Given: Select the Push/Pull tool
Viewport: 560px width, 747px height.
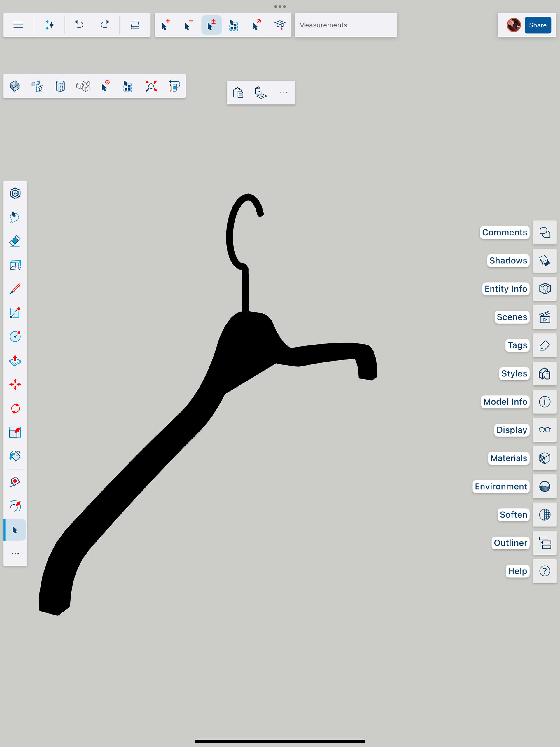Looking at the screenshot, I should click(15, 361).
